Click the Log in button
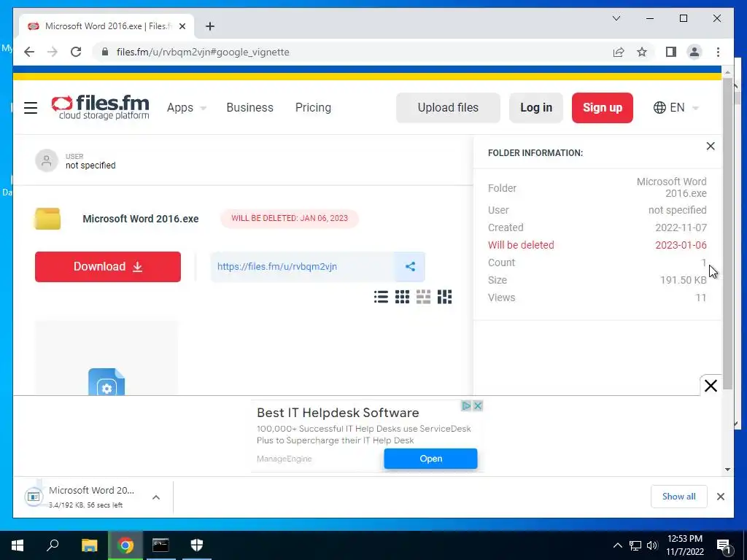Screen dimensions: 747x560 pos(536,108)
